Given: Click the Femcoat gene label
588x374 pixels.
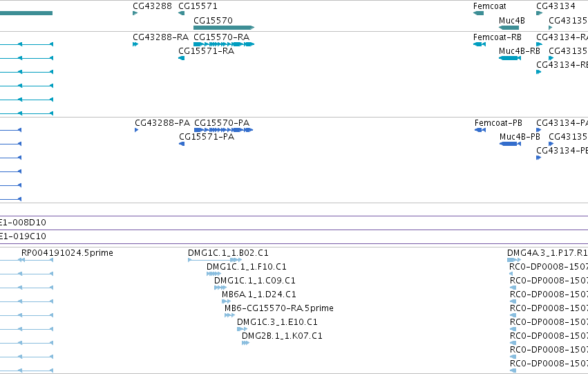Looking at the screenshot, I should click(x=489, y=6).
